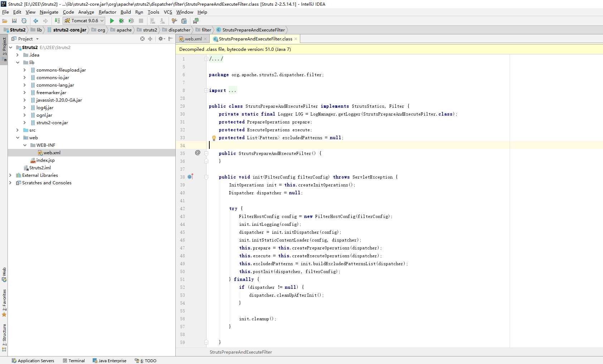Navigate back with the blue arrow
Image resolution: width=603 pixels, height=364 pixels.
[x=36, y=21]
